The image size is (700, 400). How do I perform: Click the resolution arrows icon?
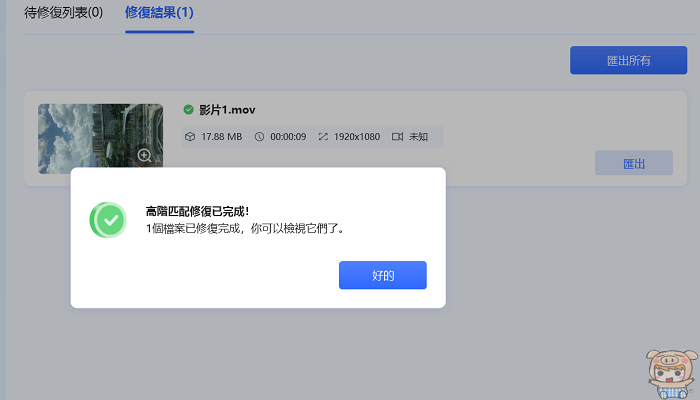pyautogui.click(x=323, y=137)
